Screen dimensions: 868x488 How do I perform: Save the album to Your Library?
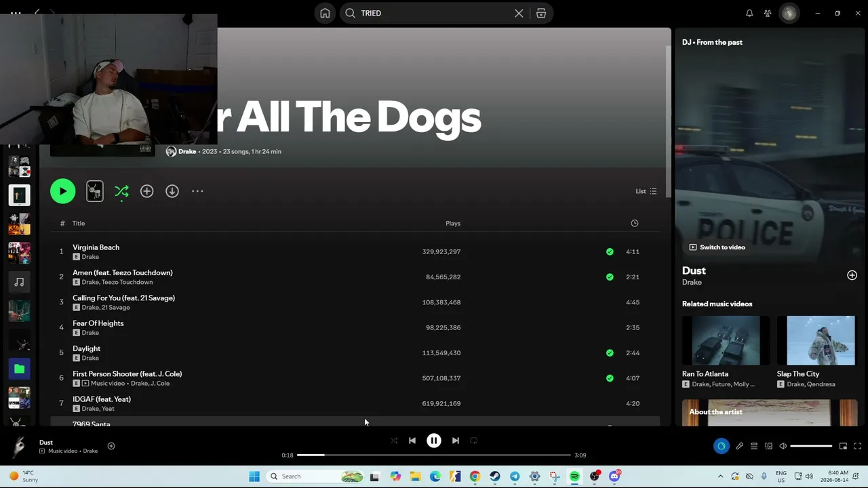(x=146, y=191)
